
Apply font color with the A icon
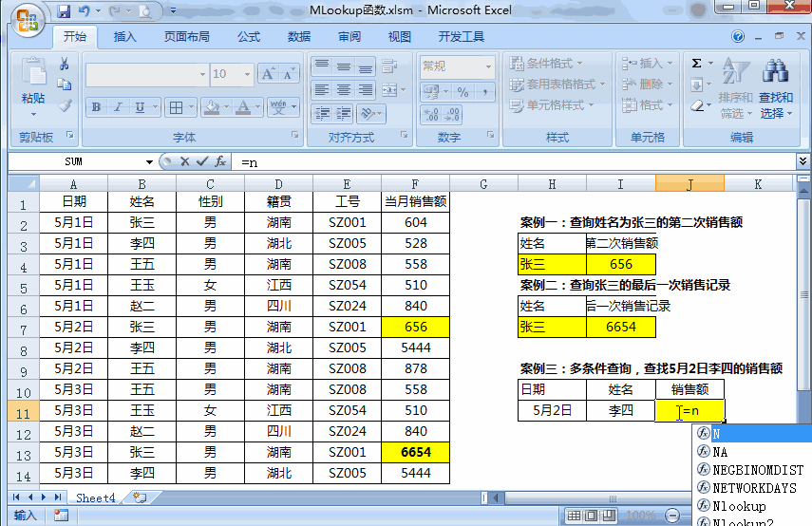243,107
